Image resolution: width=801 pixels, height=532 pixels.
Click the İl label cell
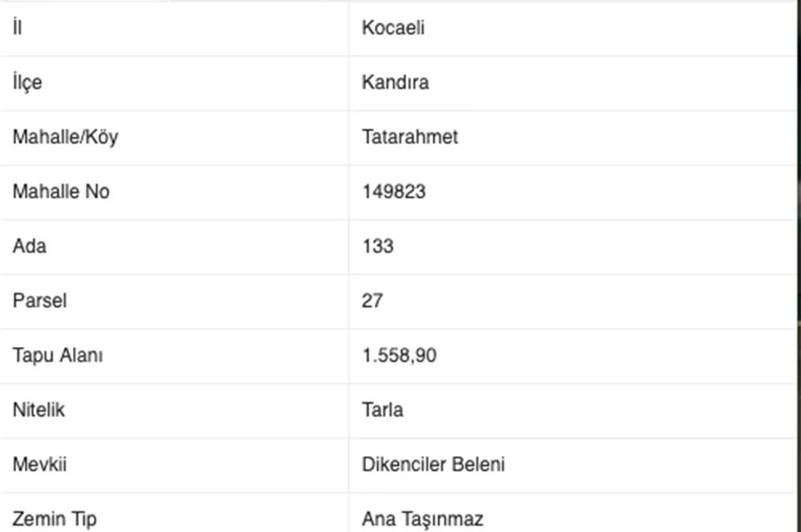(x=18, y=28)
